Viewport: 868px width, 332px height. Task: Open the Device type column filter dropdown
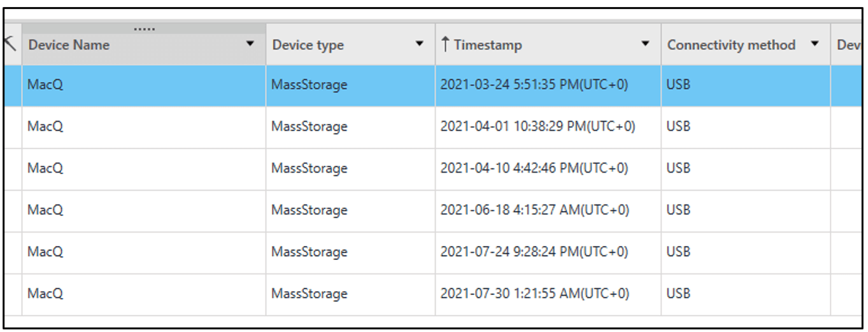coord(419,44)
